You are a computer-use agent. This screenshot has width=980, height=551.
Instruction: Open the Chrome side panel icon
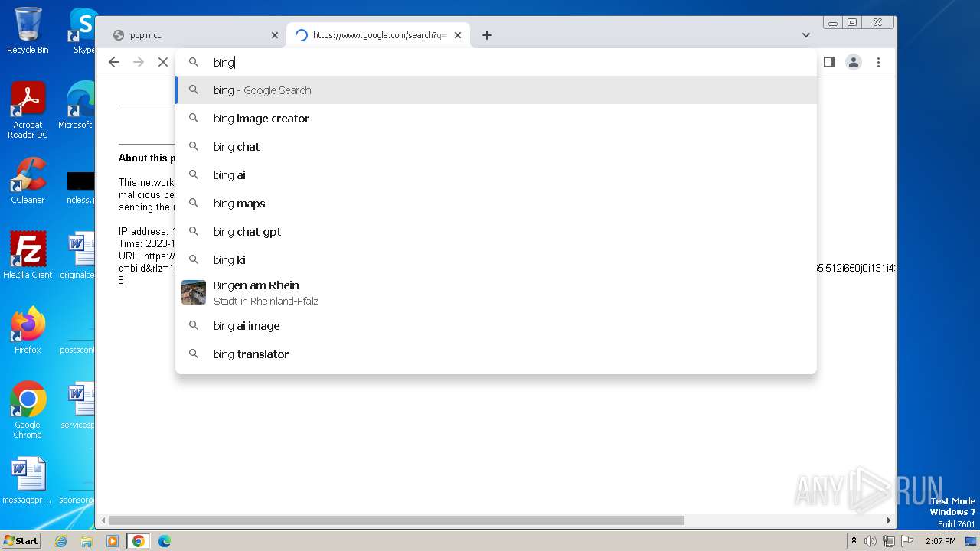click(x=828, y=62)
